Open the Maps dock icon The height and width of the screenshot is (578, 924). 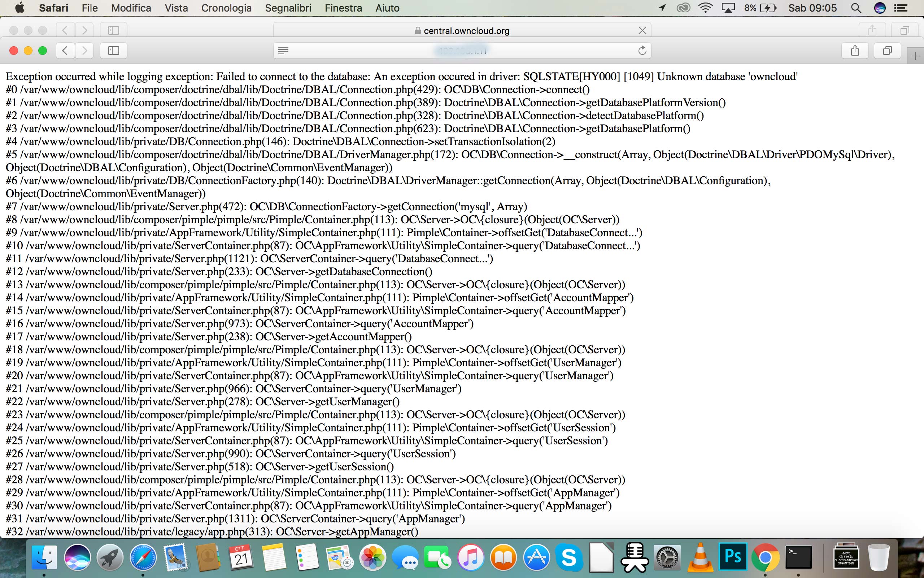click(x=339, y=557)
